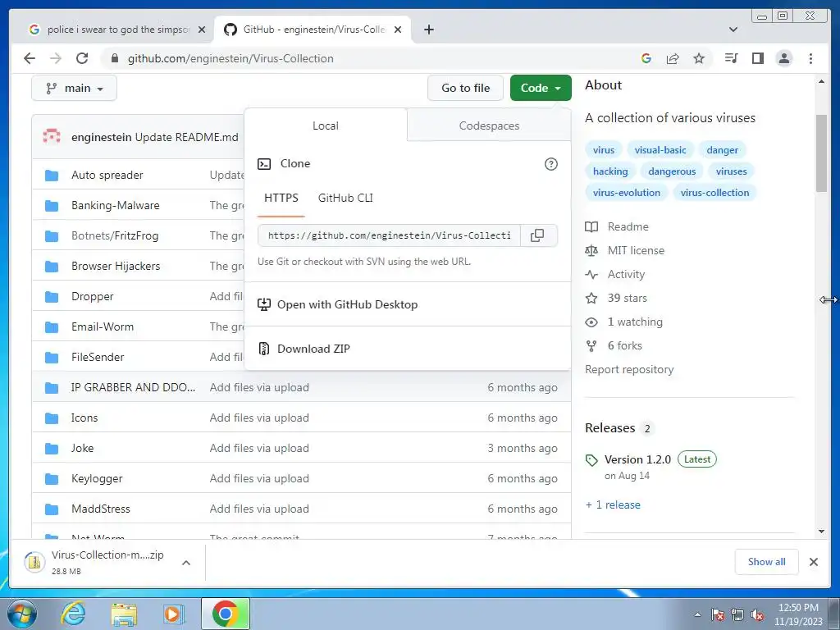View the 1 watching link
Viewport: 840px width, 630px height.
[x=635, y=322]
